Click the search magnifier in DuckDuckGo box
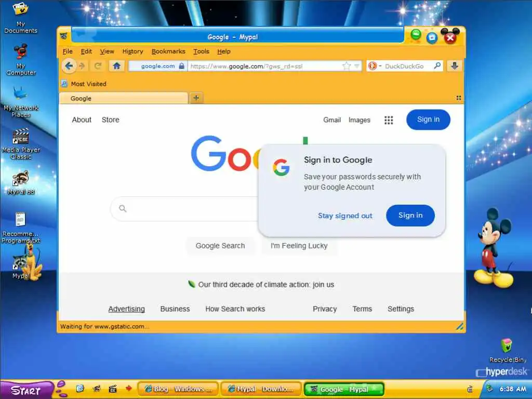Viewport: 532px width, 399px height. pyautogui.click(x=437, y=65)
